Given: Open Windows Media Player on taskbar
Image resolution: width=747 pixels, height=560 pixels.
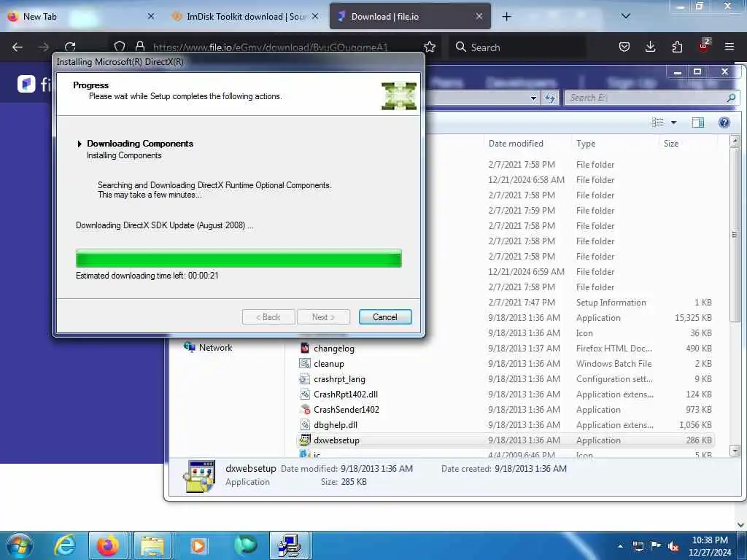Looking at the screenshot, I should tap(198, 545).
